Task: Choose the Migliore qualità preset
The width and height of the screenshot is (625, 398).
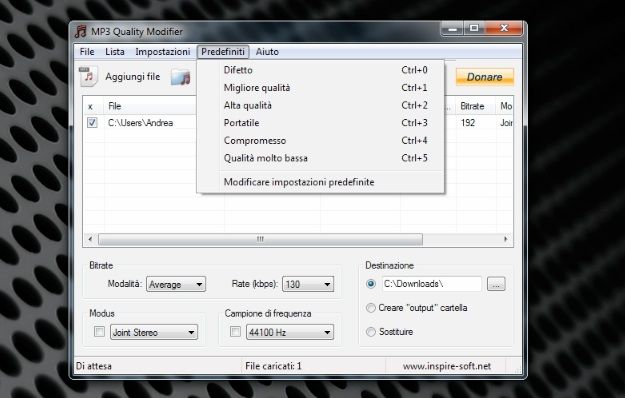Action: (320, 88)
